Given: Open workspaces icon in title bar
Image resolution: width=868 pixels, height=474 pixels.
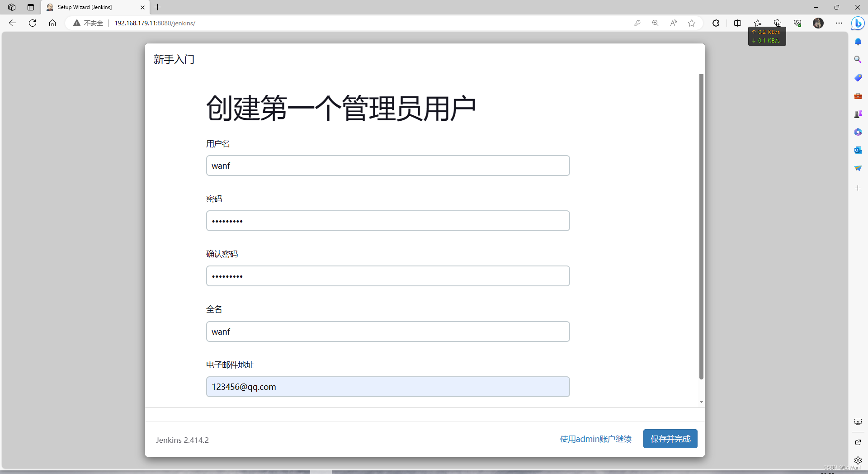Looking at the screenshot, I should 12,7.
